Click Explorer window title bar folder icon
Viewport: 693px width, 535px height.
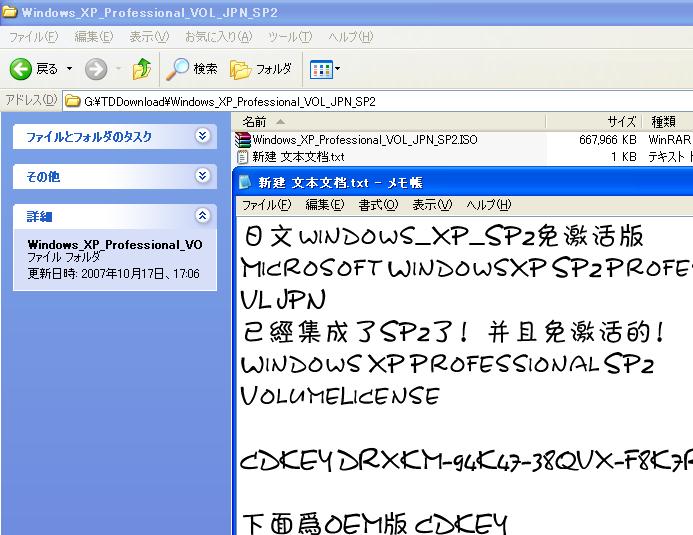[x=9, y=11]
